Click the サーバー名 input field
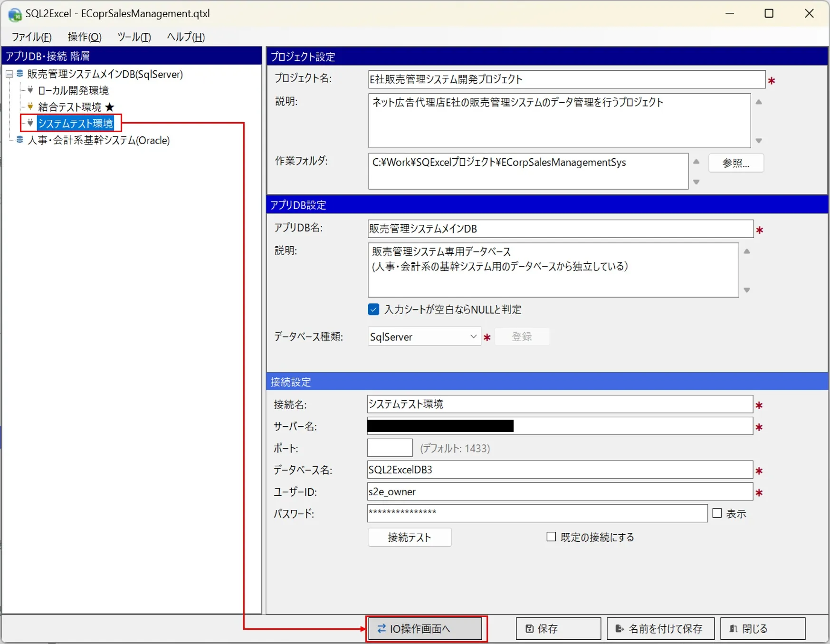 pyautogui.click(x=560, y=426)
